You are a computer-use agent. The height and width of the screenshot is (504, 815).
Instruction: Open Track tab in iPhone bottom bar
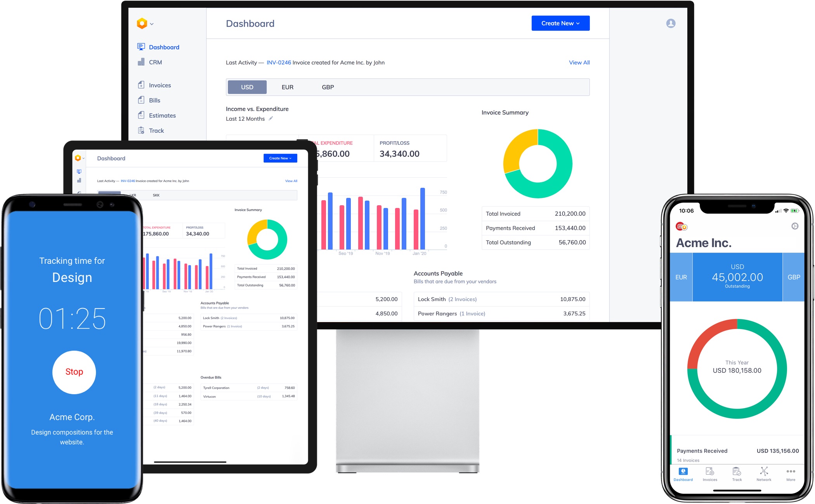[x=737, y=474]
